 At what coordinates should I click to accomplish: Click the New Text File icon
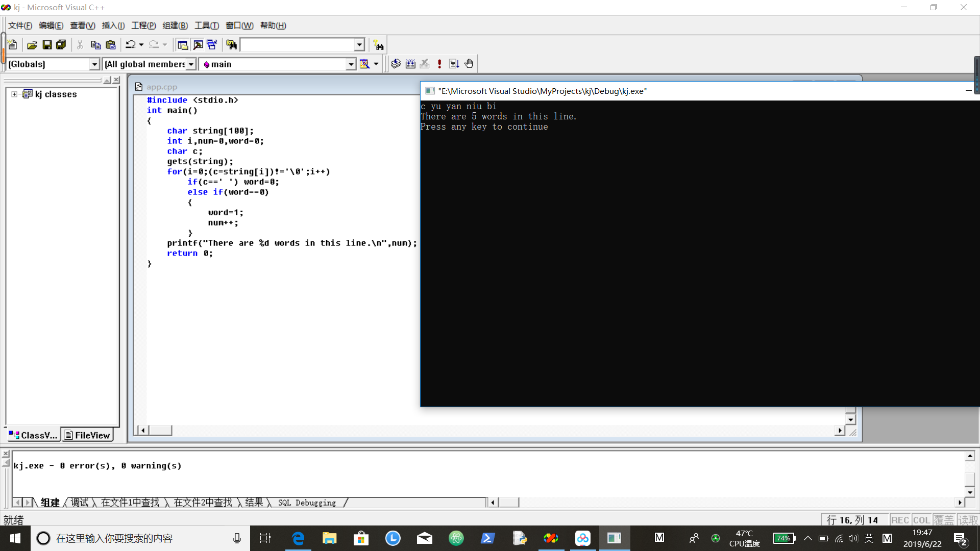pyautogui.click(x=13, y=45)
